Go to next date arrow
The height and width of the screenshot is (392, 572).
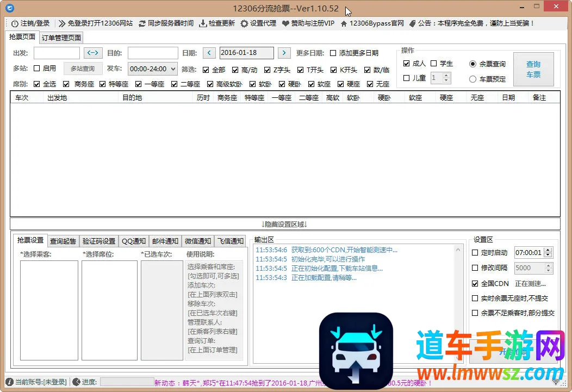(284, 53)
